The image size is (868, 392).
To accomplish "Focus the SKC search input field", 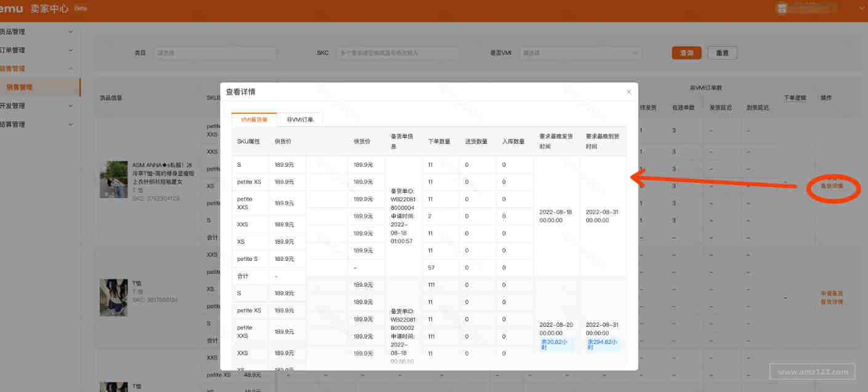I will click(398, 54).
